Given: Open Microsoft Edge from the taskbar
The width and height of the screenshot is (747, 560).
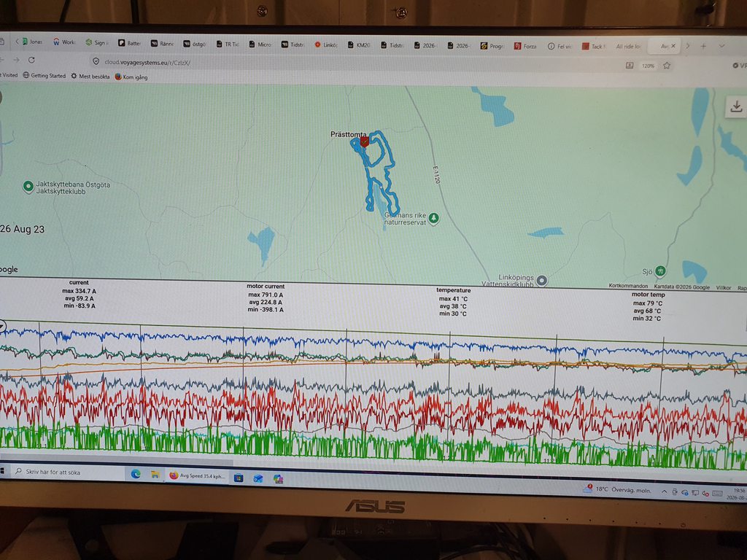Looking at the screenshot, I should point(136,474).
